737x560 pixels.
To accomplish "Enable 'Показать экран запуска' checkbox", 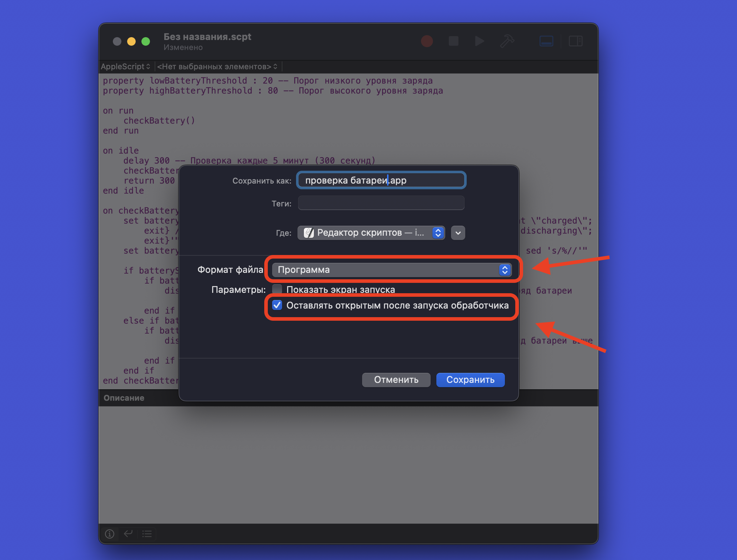I will pyautogui.click(x=277, y=289).
